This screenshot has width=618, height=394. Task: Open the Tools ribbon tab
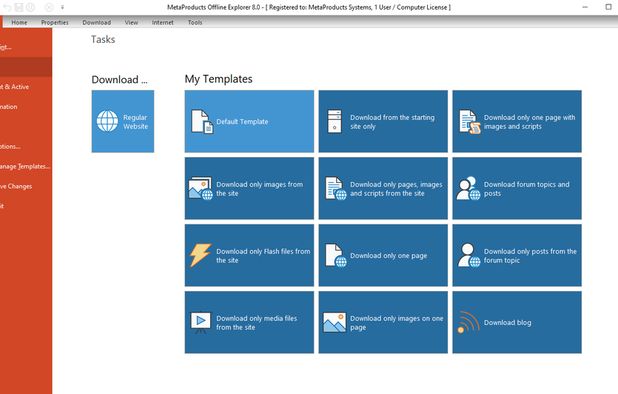pos(195,22)
